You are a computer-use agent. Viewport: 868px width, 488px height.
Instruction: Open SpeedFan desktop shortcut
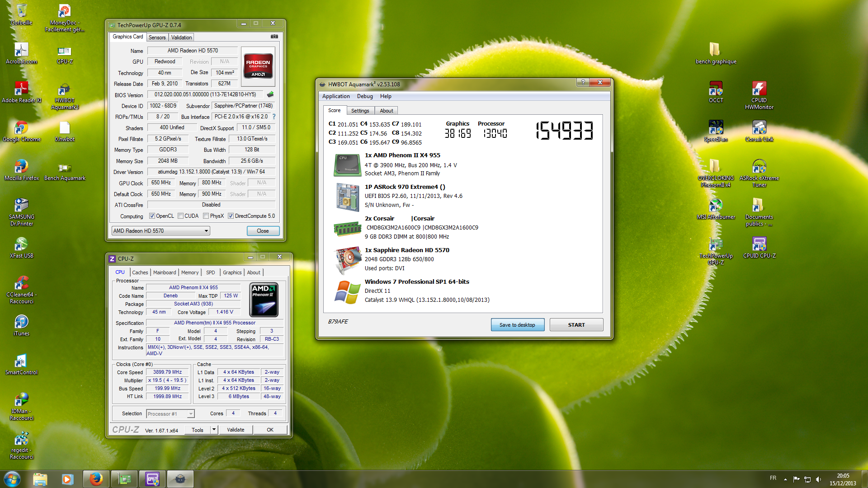coord(716,131)
